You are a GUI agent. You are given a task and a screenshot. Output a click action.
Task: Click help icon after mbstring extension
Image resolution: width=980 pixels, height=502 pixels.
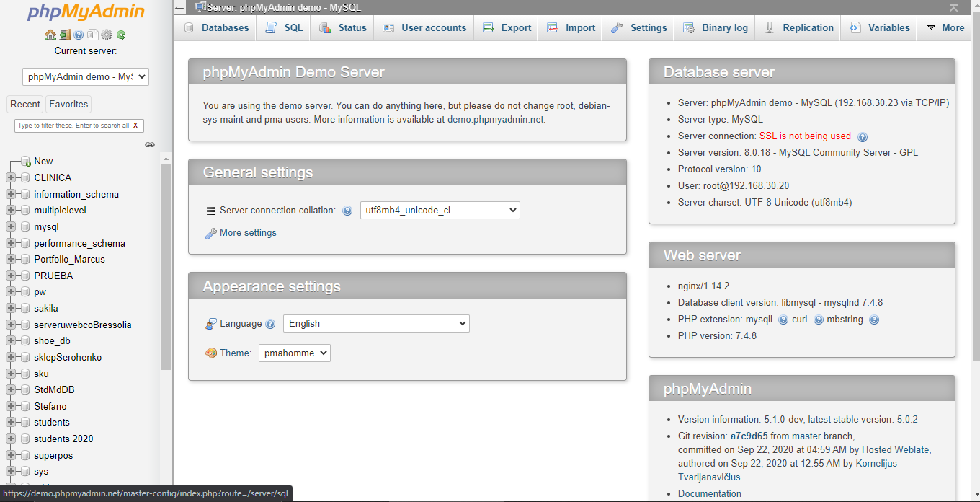click(x=874, y=320)
